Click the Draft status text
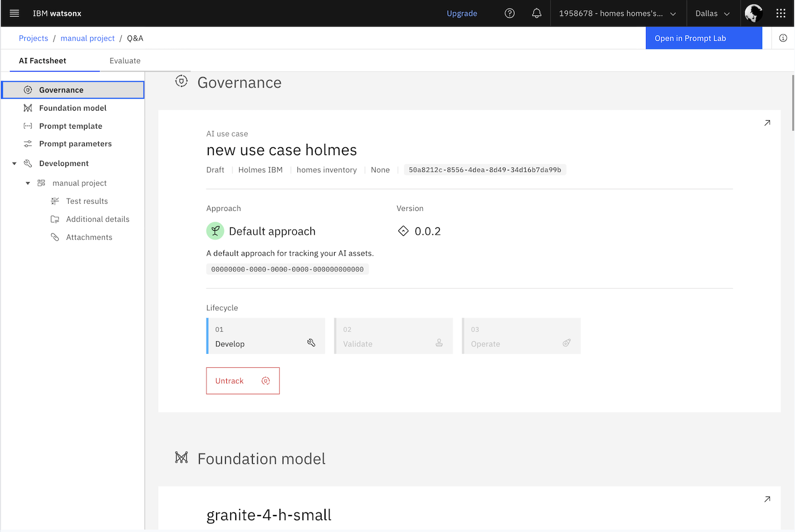This screenshot has width=795, height=532. click(x=215, y=170)
